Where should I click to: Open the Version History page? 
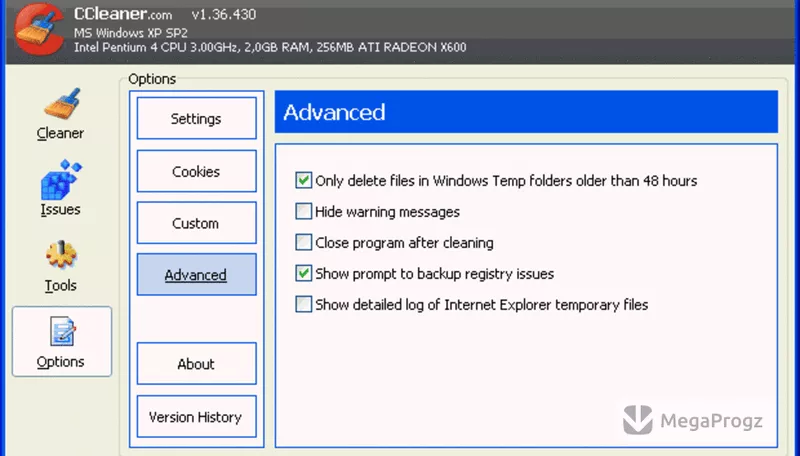coord(196,417)
